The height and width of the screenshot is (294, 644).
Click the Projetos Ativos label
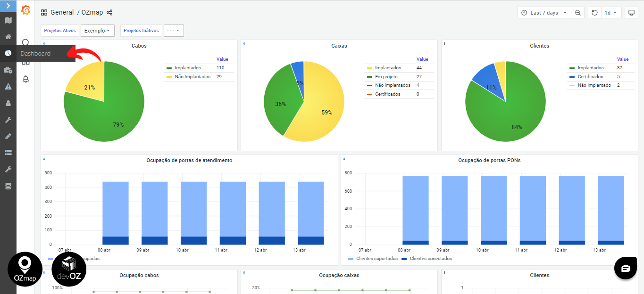coord(60,30)
